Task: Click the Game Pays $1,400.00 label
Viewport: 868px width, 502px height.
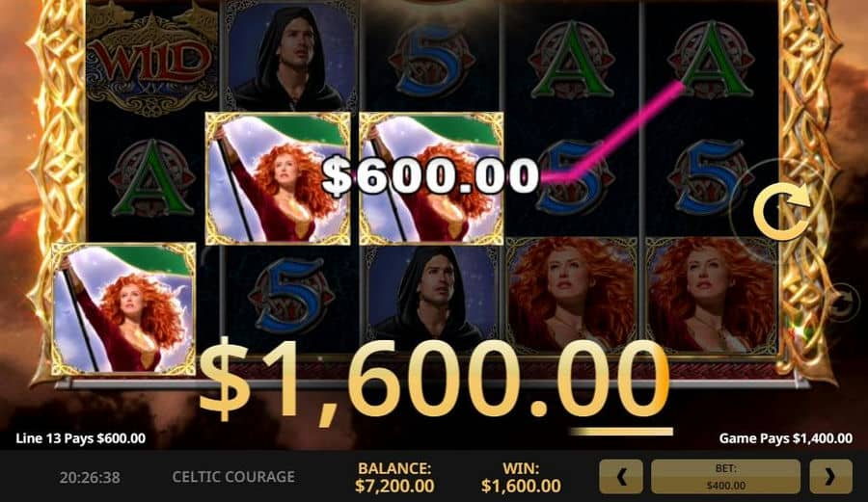Action: tap(785, 438)
